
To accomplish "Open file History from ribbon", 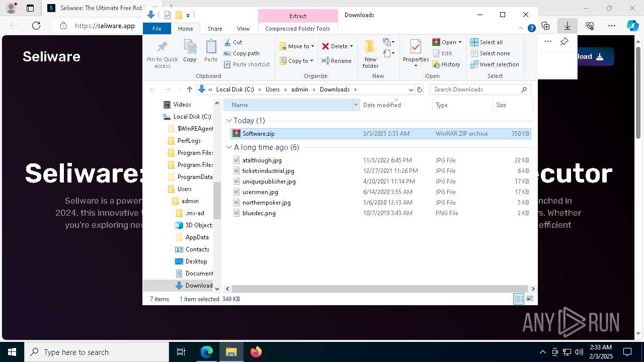I will (x=446, y=64).
